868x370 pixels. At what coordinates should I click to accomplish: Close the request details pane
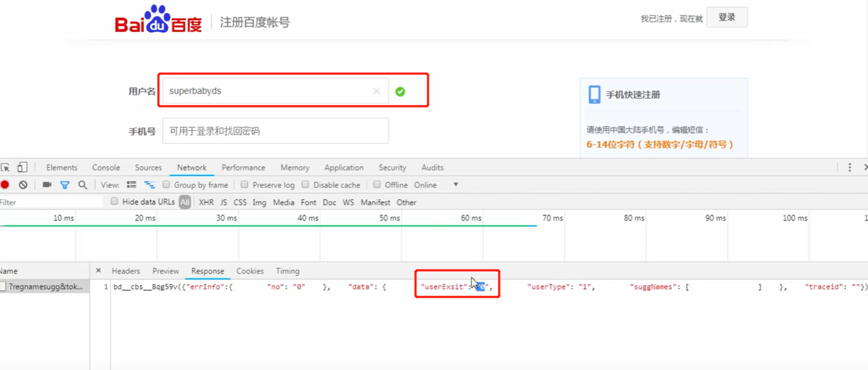[x=98, y=270]
